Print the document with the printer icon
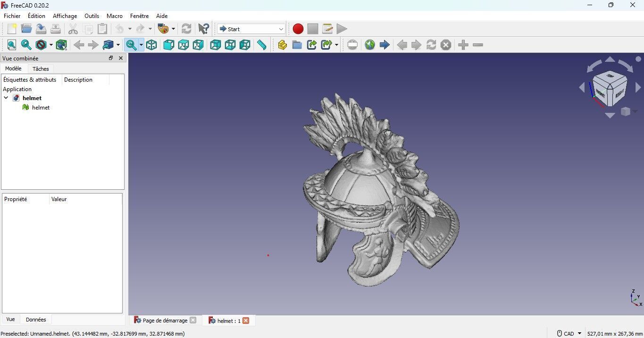Screen dimensions: 644x338 pos(56,29)
